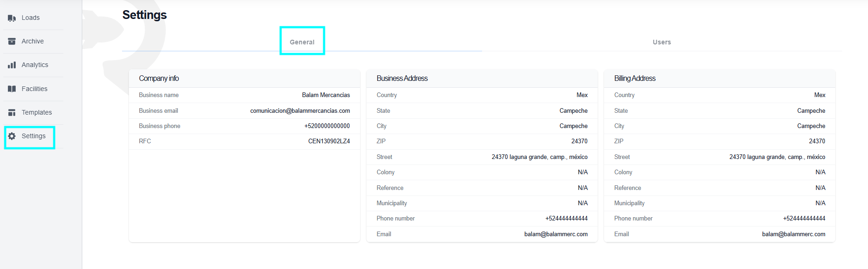This screenshot has height=269, width=868.
Task: Click Billing Address Reference N/A value
Action: pos(820,188)
